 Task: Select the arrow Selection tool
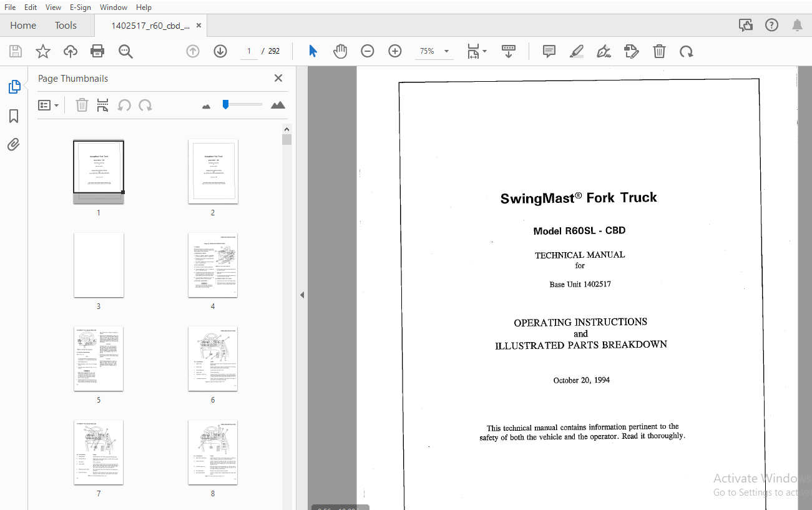pyautogui.click(x=313, y=51)
